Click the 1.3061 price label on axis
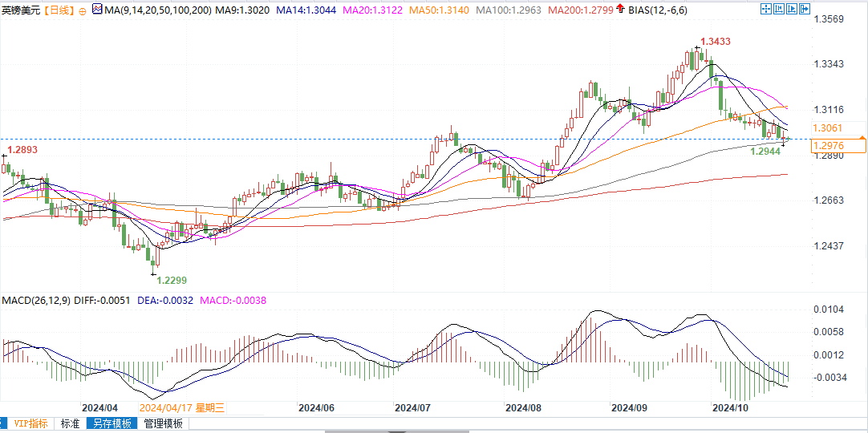 827,128
